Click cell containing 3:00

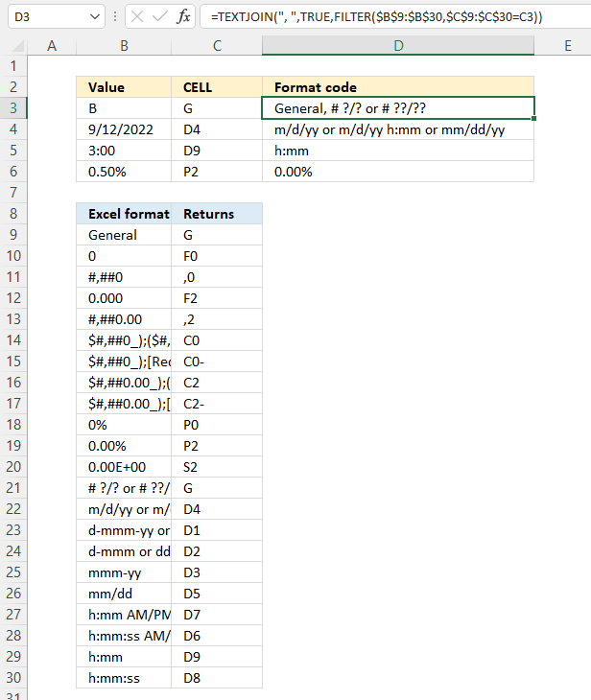tap(124, 151)
